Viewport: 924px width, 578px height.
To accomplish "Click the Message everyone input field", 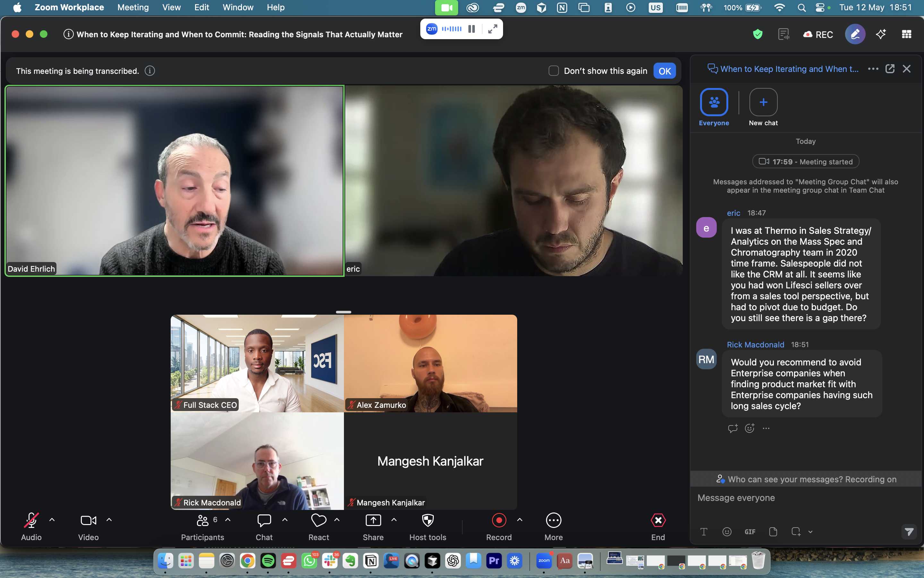I will point(806,498).
